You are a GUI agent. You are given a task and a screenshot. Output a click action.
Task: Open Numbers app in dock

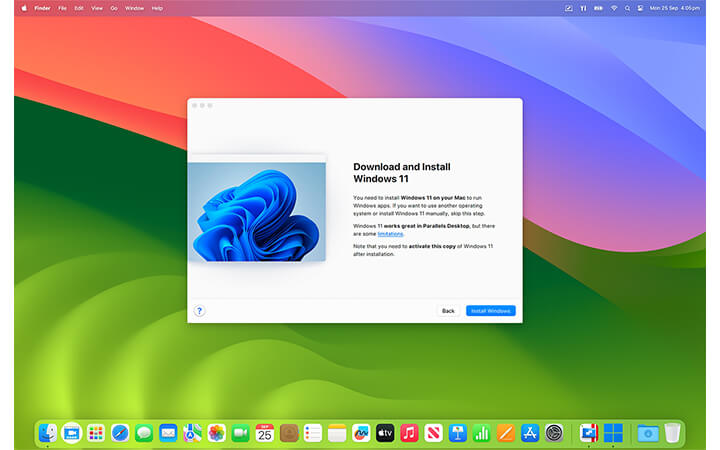pyautogui.click(x=482, y=433)
